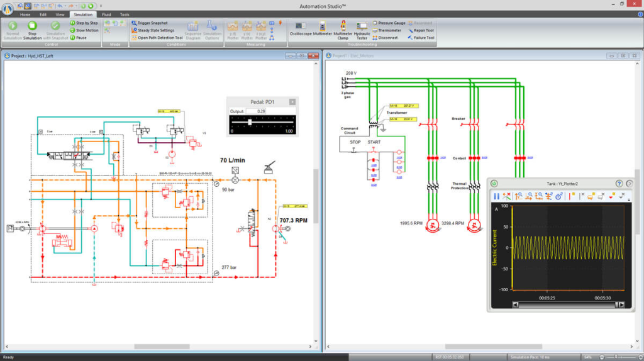Add a red marker in plotter
This screenshot has width=644, height=361.
click(611, 196)
